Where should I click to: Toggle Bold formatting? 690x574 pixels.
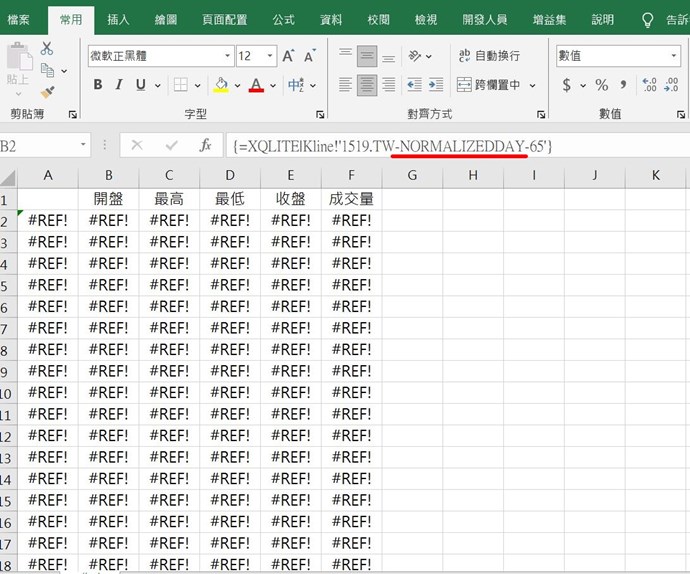click(x=98, y=85)
